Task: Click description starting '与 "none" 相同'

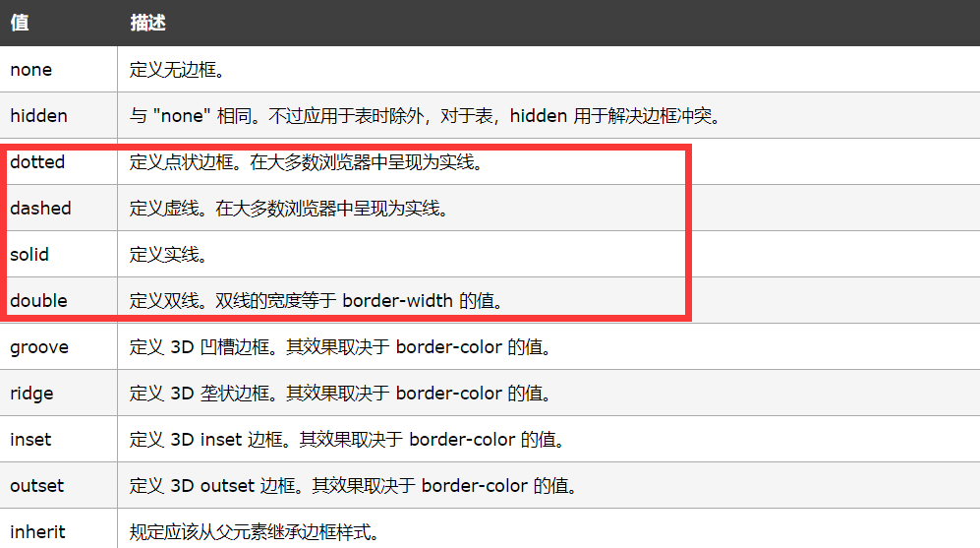Action: [x=427, y=116]
